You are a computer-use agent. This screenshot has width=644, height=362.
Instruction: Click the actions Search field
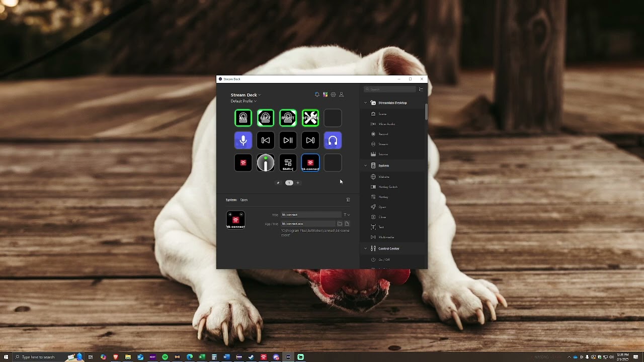390,89
